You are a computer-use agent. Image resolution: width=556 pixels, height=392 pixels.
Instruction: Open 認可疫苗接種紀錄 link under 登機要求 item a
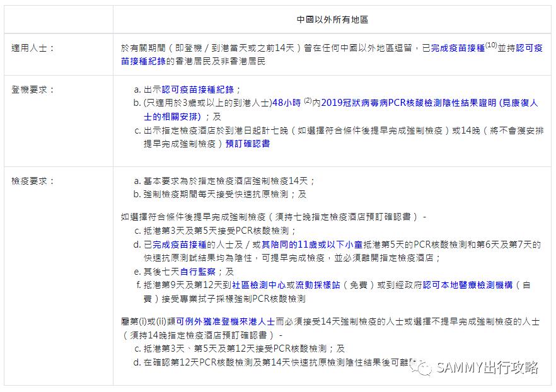198,89
